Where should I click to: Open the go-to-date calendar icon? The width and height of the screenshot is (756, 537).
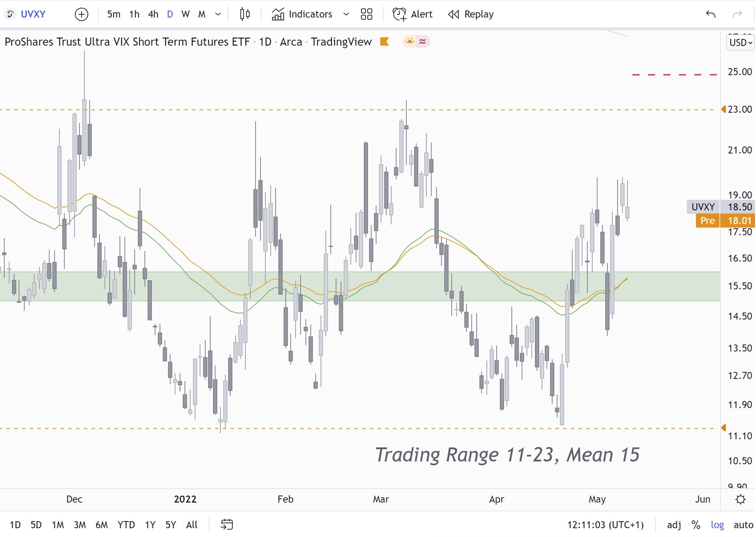click(x=227, y=525)
